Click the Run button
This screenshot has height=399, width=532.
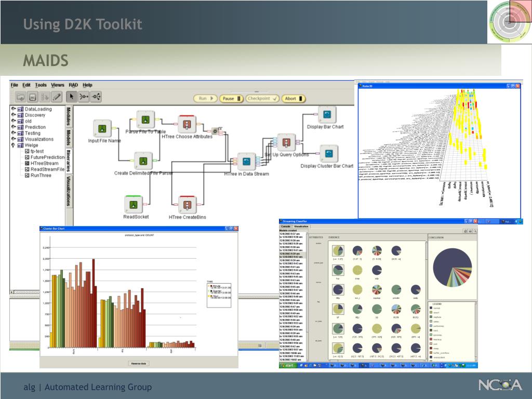[x=205, y=98]
